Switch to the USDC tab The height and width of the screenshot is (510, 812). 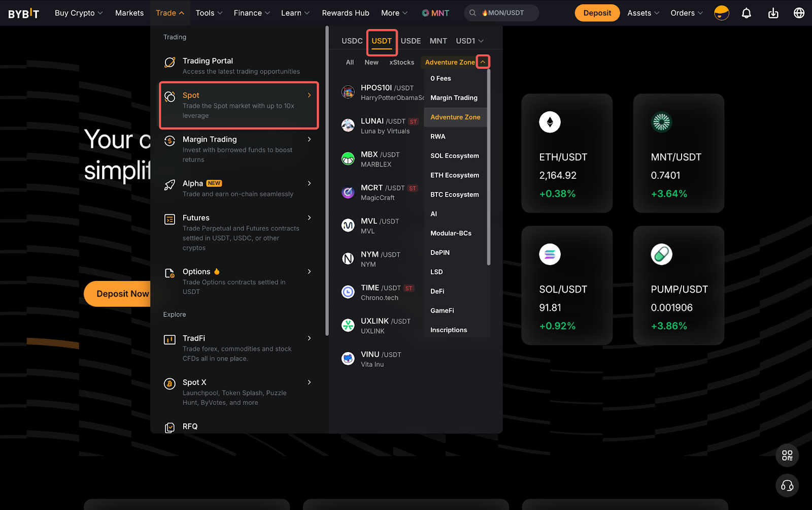click(x=352, y=41)
